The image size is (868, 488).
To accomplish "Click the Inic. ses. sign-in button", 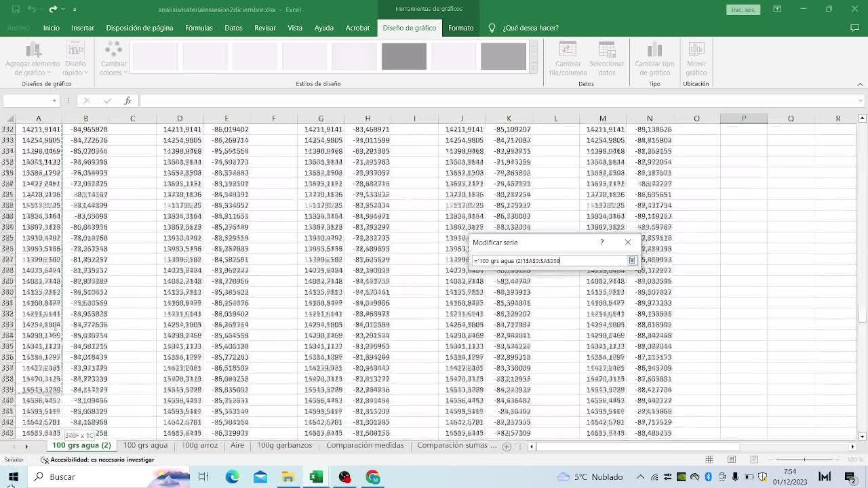I will (743, 9).
